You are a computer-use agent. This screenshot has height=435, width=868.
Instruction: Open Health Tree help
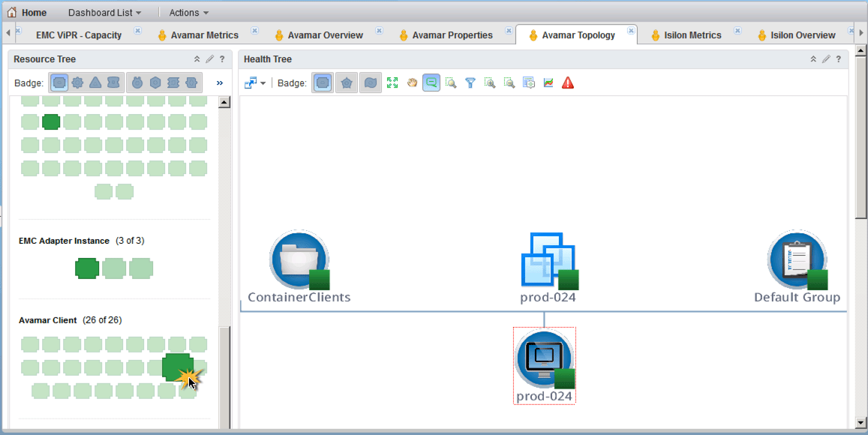[x=839, y=58]
